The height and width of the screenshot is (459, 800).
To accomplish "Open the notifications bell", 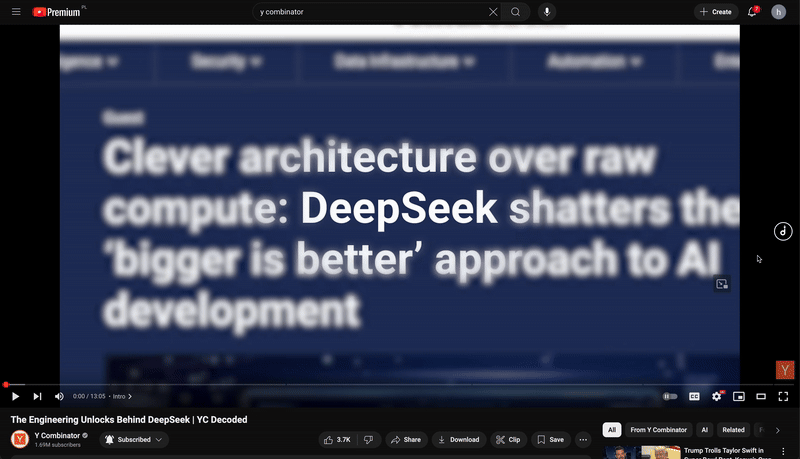I will (753, 12).
